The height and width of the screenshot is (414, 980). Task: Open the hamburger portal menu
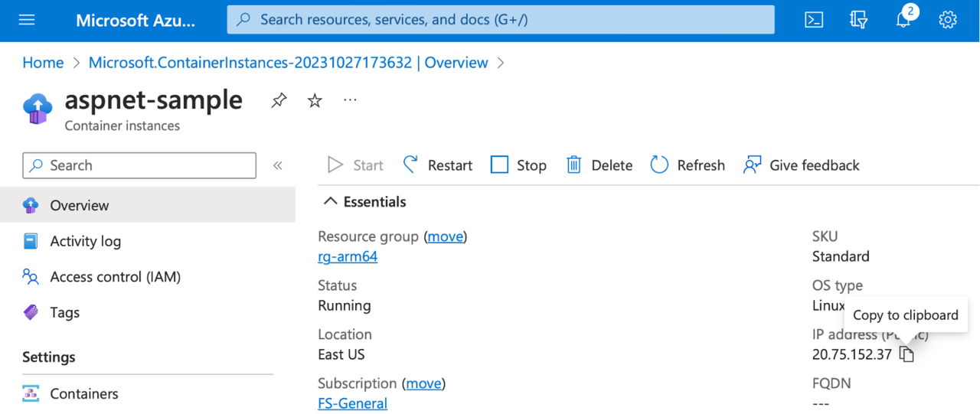27,20
